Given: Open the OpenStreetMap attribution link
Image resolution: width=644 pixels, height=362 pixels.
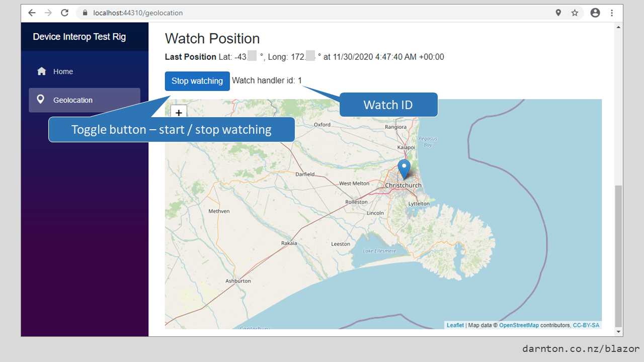Looking at the screenshot, I should click(x=519, y=325).
